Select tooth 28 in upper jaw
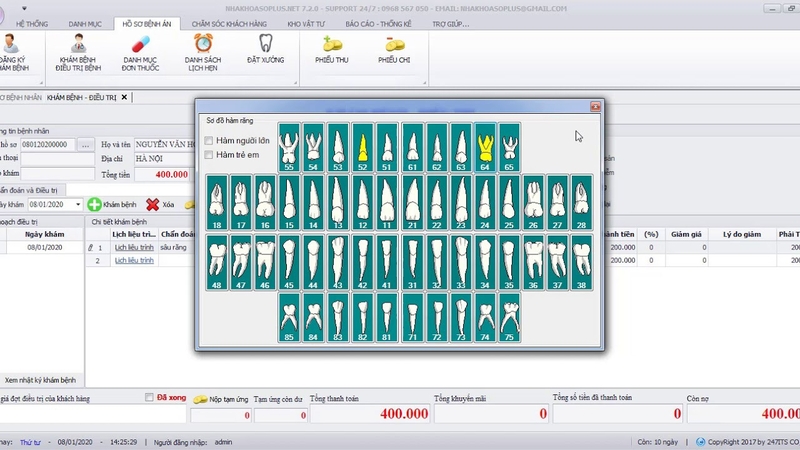The image size is (800, 450). 582,203
